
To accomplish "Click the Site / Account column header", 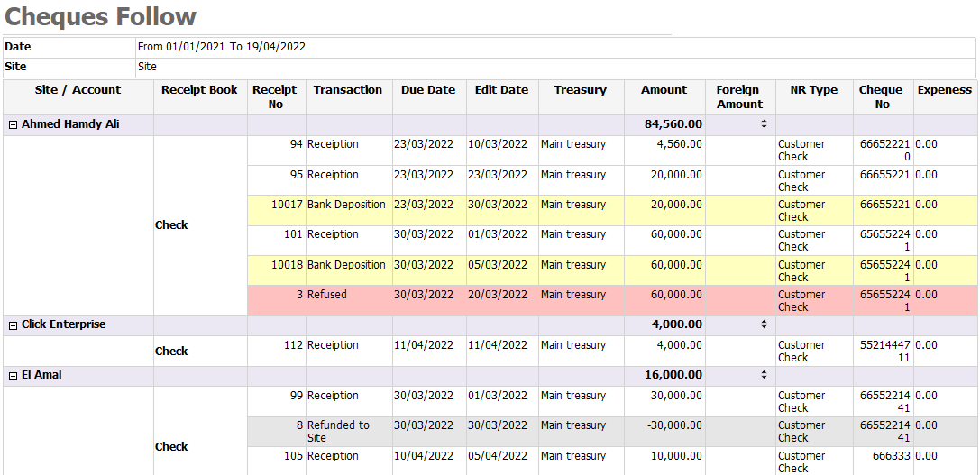I will click(78, 90).
